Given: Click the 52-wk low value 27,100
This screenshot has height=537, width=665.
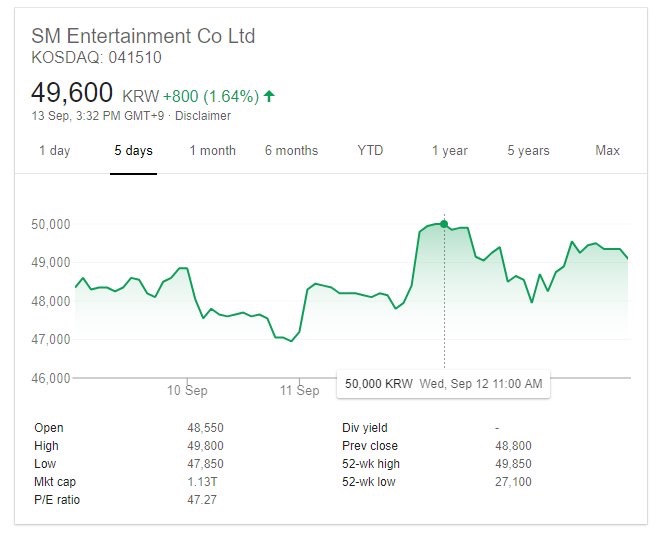Looking at the screenshot, I should (x=513, y=482).
